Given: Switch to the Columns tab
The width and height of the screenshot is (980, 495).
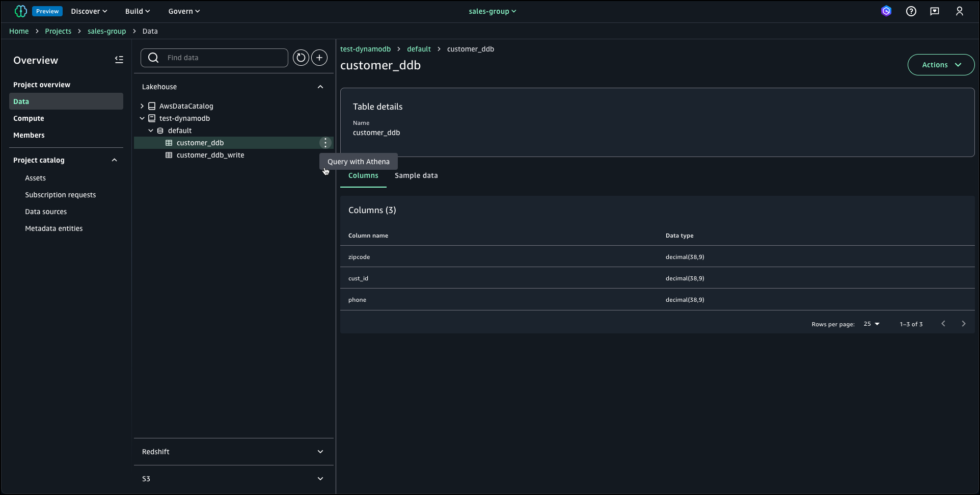Looking at the screenshot, I should 363,175.
